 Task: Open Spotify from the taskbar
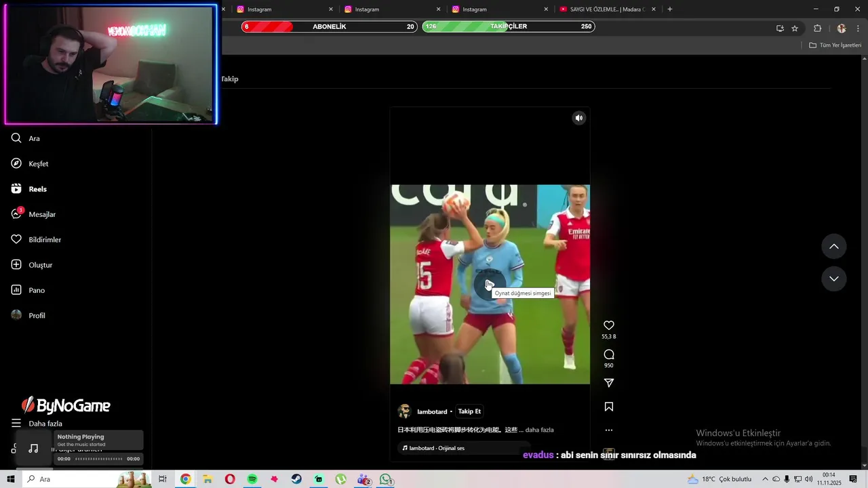pyautogui.click(x=252, y=479)
